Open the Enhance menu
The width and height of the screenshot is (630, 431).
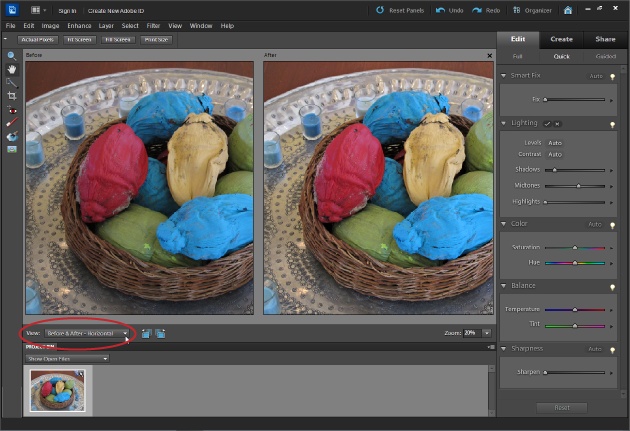(x=79, y=25)
